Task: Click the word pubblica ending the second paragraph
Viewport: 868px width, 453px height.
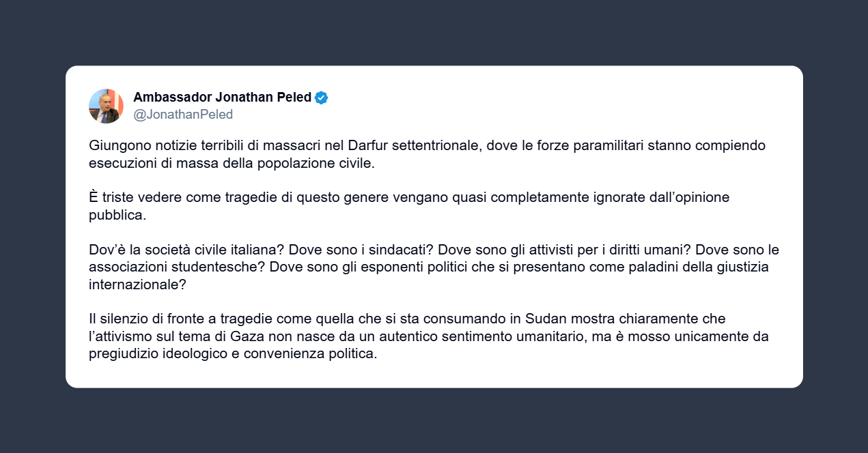Action: (x=117, y=215)
